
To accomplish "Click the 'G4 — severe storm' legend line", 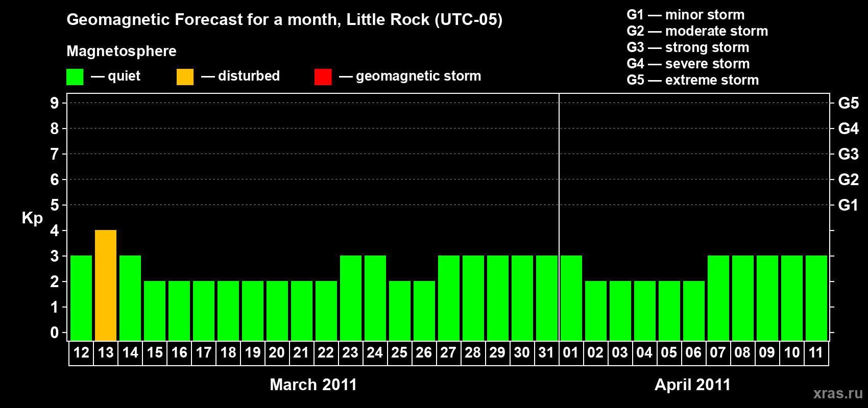I will pos(688,64).
